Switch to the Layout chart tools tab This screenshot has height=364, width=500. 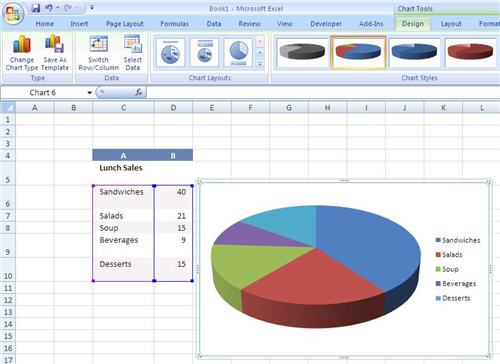pos(451,24)
